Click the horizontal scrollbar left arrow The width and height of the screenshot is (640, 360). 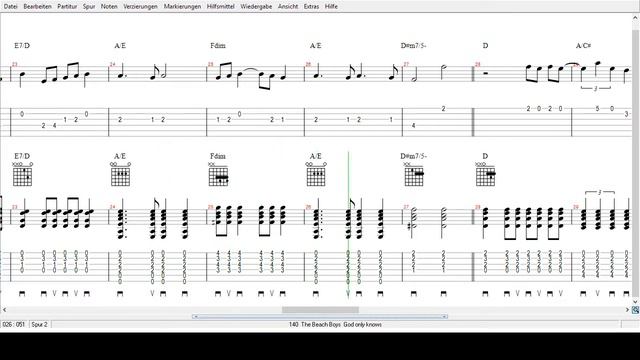(4, 310)
